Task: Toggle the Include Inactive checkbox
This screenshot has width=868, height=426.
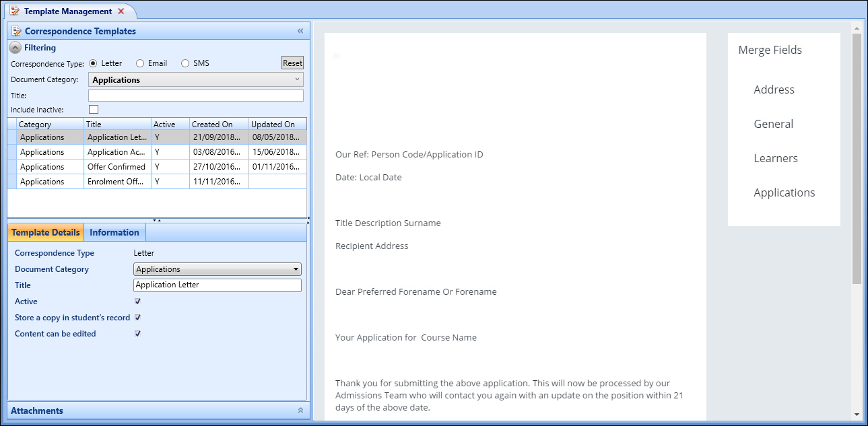Action: click(x=94, y=109)
